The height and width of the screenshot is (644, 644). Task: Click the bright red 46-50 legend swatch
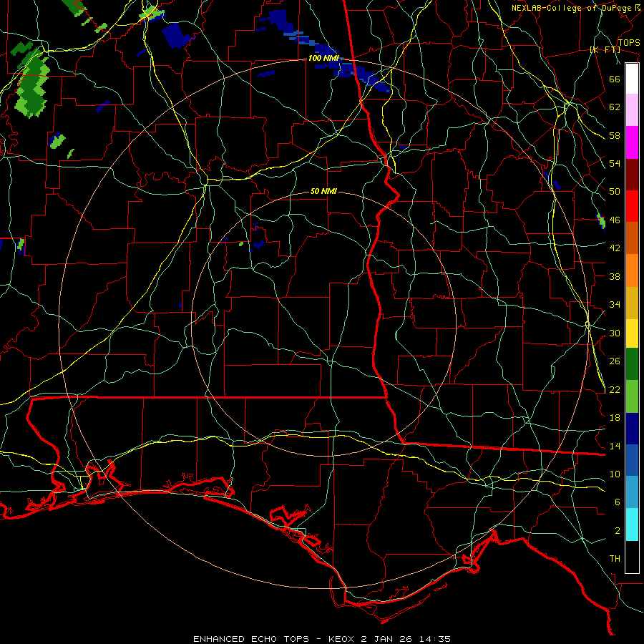tap(632, 206)
